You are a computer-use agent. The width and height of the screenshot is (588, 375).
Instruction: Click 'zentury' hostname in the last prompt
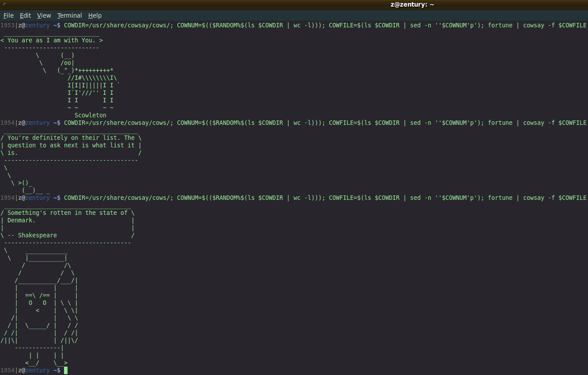(x=38, y=370)
